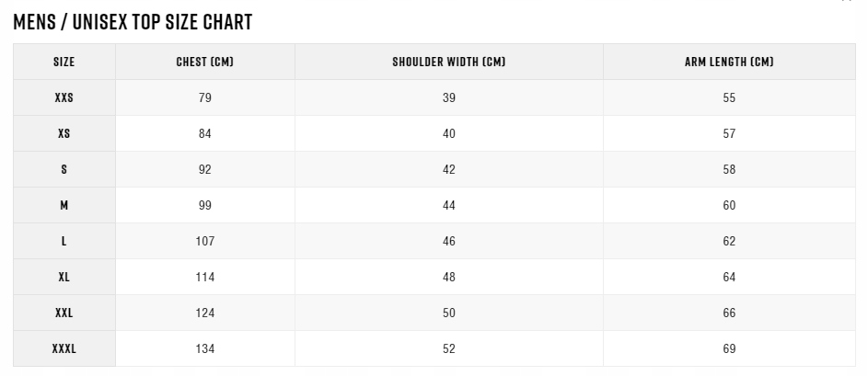Select the XL size row label

64,278
